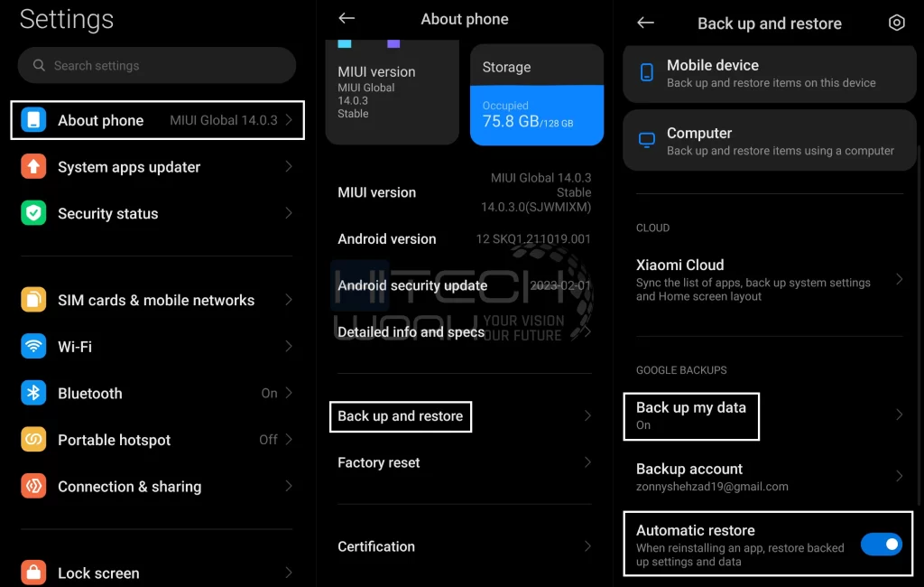The height and width of the screenshot is (587, 924).
Task: Open About phone settings entry
Action: [x=157, y=120]
